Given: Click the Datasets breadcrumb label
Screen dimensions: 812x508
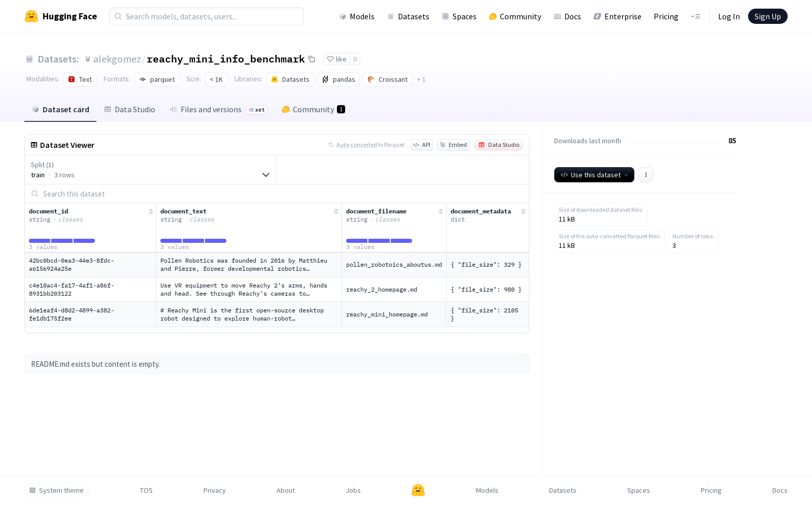Looking at the screenshot, I should point(58,59).
